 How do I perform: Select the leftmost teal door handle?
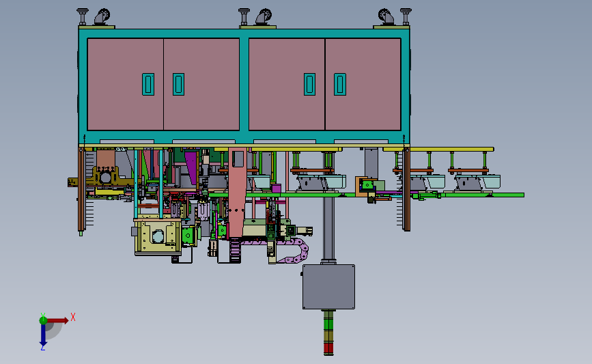148,84
